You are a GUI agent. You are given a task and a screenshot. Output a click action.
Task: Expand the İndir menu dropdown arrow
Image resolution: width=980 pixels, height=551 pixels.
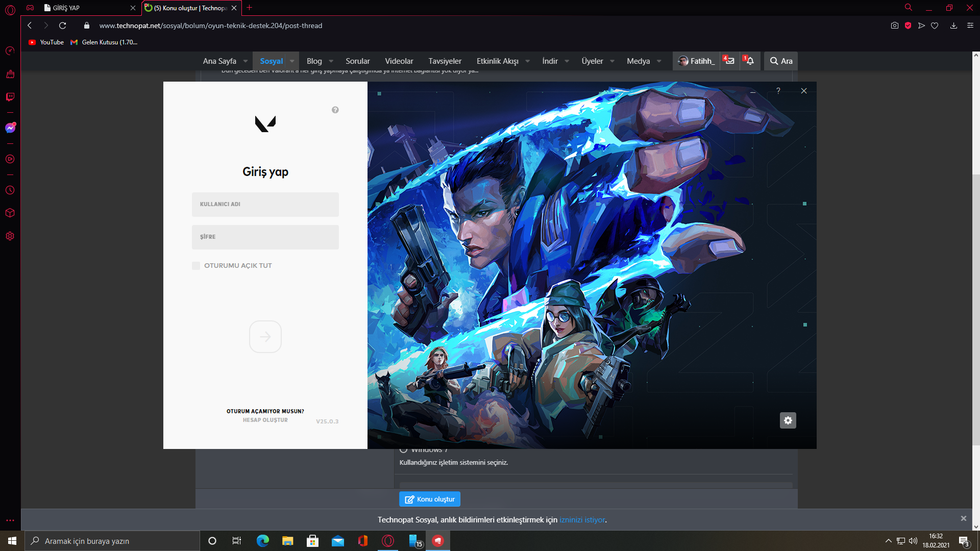567,61
